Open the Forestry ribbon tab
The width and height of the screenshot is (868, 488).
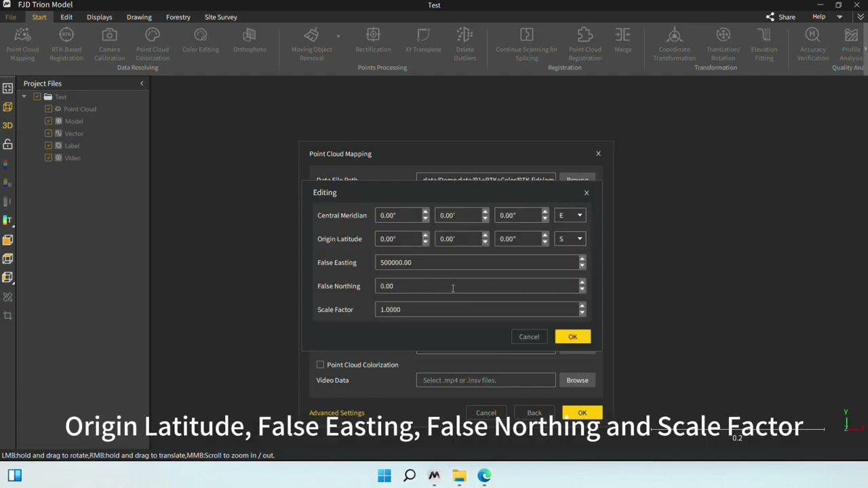click(x=178, y=17)
